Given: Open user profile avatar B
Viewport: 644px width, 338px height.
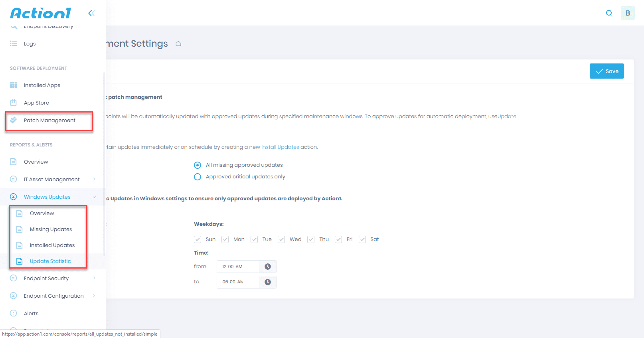Looking at the screenshot, I should pos(628,13).
